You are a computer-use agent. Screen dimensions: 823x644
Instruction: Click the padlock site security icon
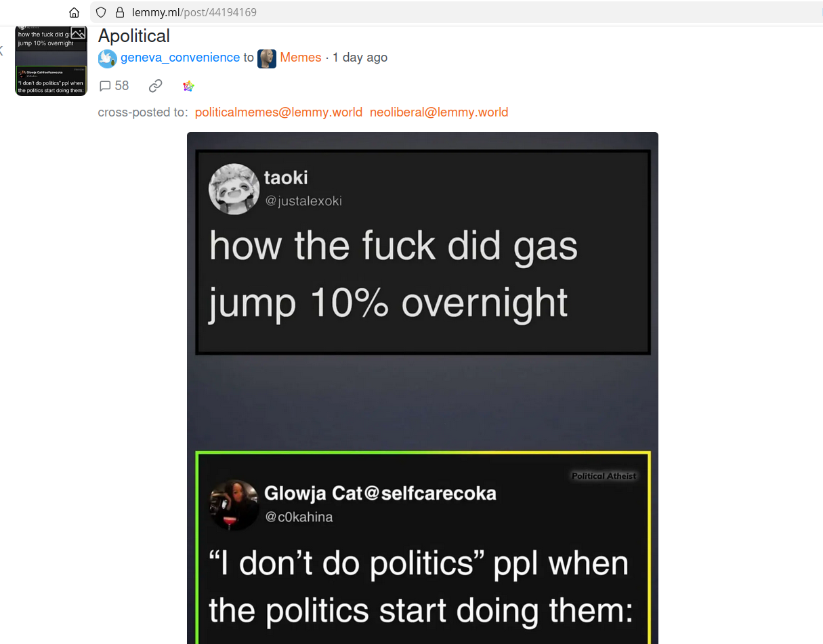click(120, 12)
